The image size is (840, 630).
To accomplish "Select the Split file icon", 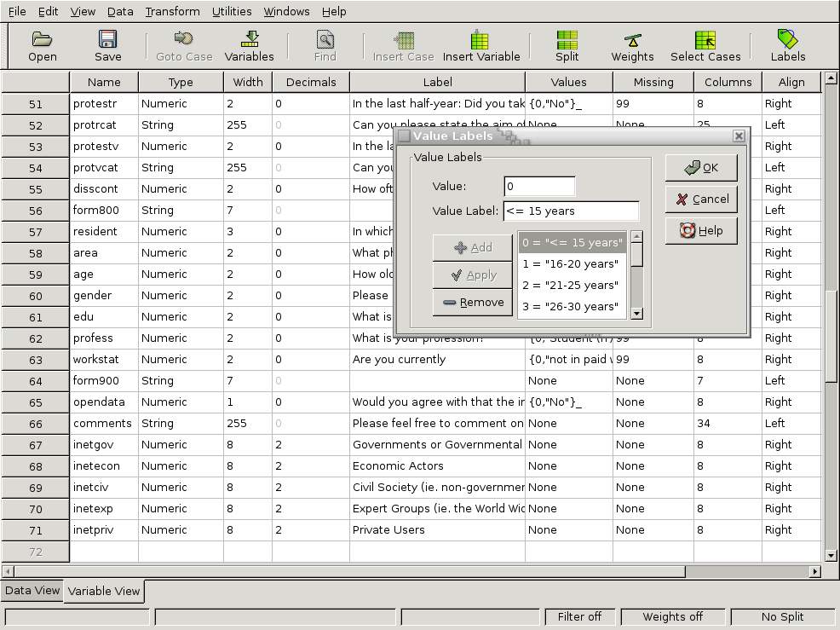I will (x=567, y=39).
